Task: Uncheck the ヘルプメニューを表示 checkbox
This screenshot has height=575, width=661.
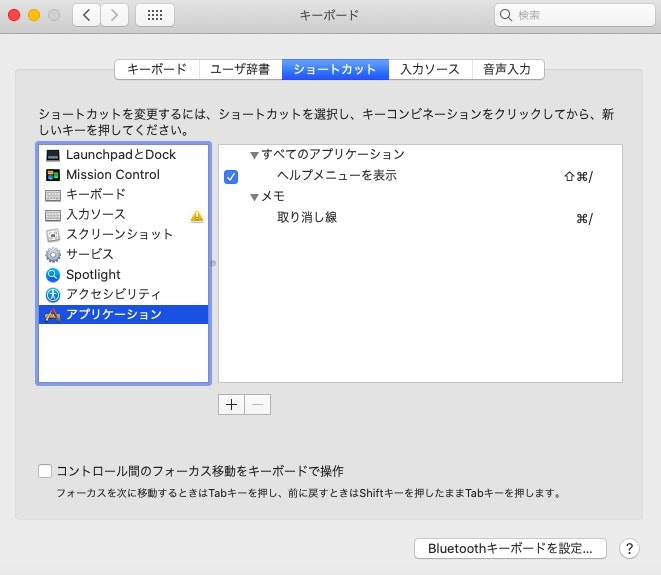Action: click(x=231, y=177)
